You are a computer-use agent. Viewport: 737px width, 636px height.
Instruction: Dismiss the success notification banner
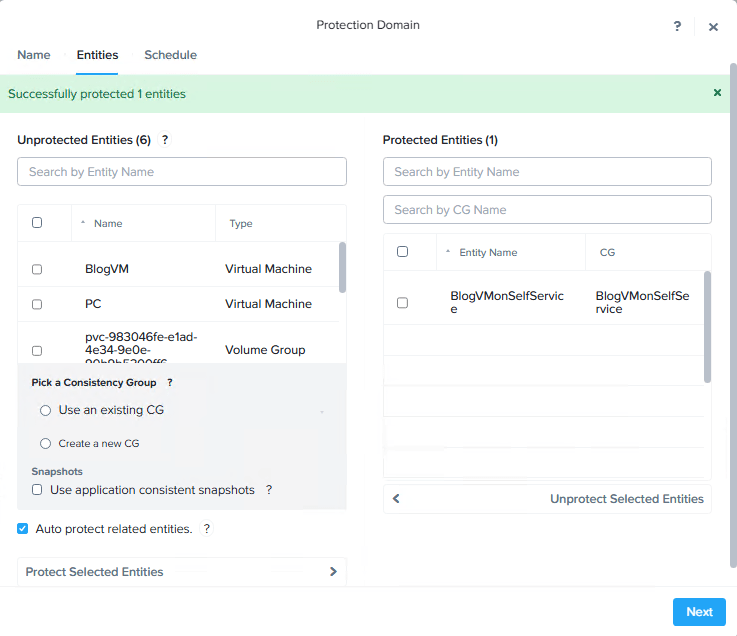click(717, 93)
